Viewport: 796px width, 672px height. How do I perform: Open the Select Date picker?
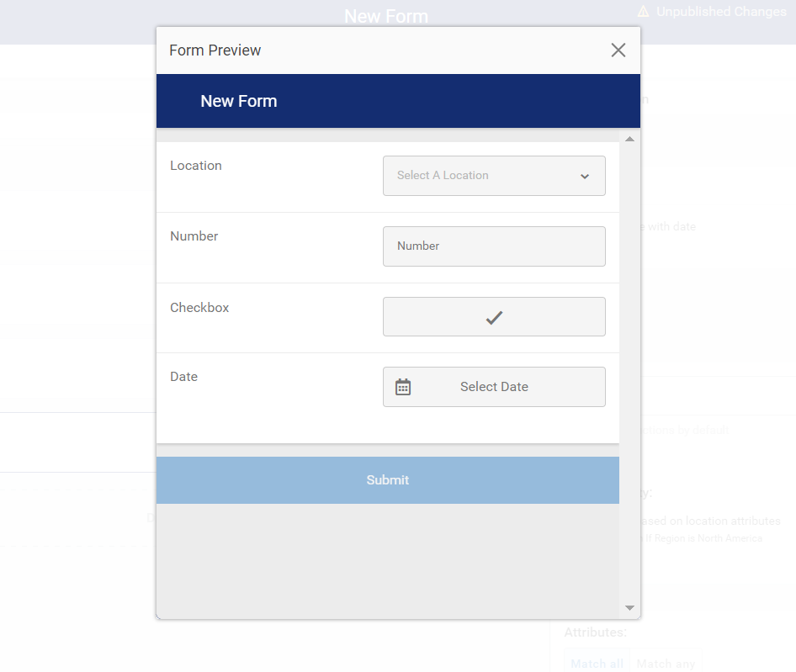494,386
